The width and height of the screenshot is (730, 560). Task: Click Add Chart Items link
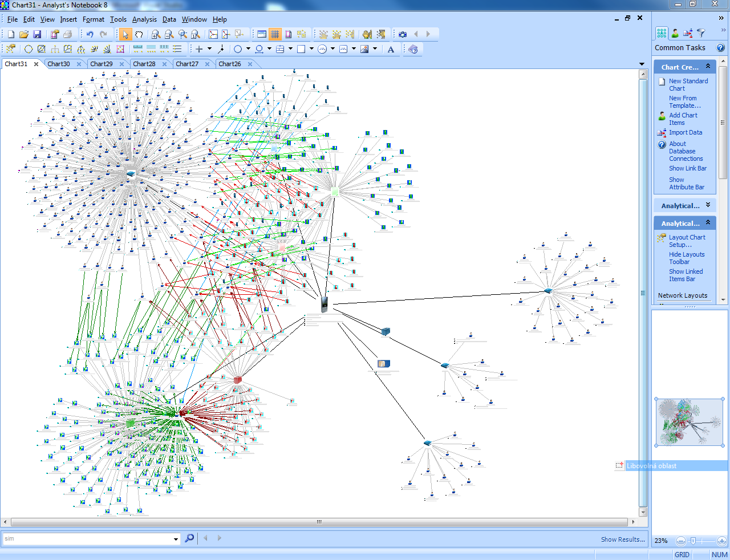click(x=683, y=119)
